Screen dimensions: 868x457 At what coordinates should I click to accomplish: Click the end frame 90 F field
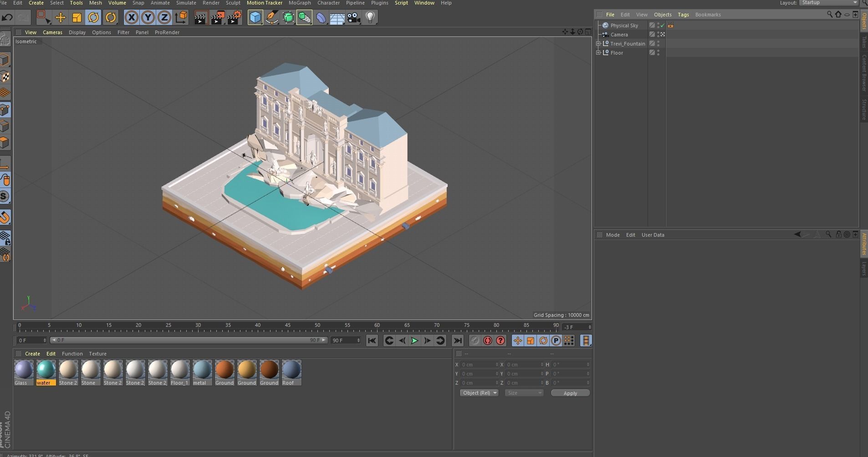[x=346, y=340]
